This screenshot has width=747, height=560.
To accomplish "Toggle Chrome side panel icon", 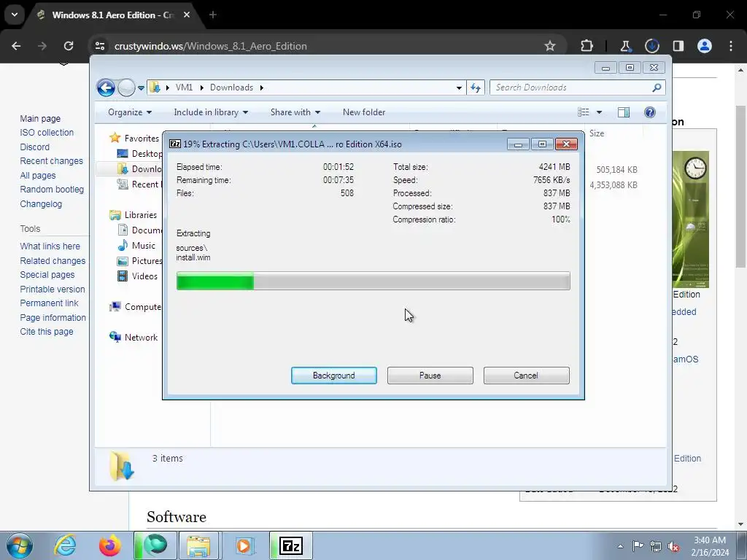I will click(678, 46).
